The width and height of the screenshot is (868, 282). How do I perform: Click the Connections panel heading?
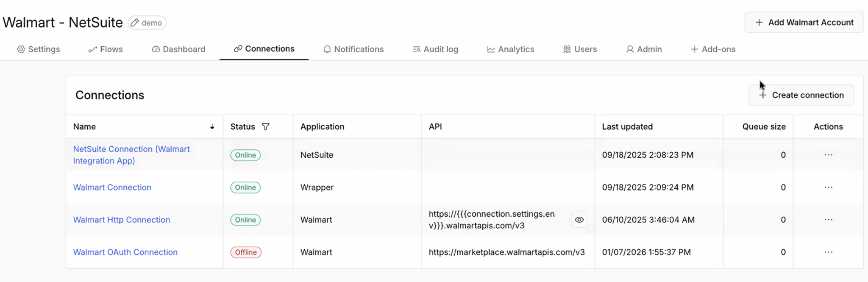(110, 95)
